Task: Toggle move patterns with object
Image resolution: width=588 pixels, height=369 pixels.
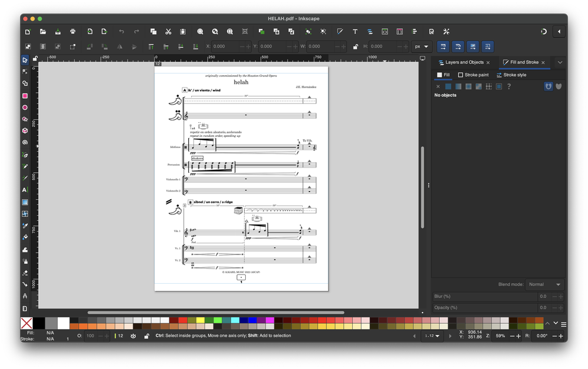Action: (487, 46)
